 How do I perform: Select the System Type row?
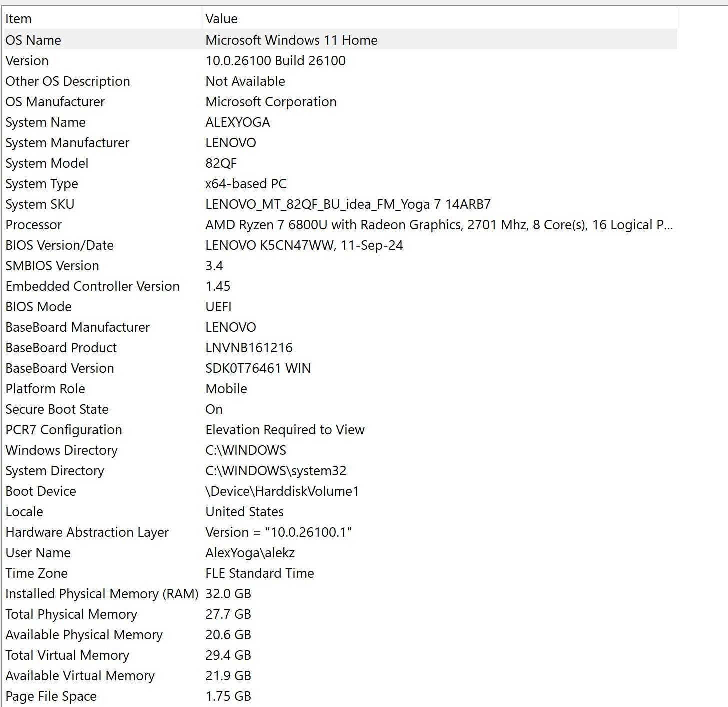(x=42, y=183)
